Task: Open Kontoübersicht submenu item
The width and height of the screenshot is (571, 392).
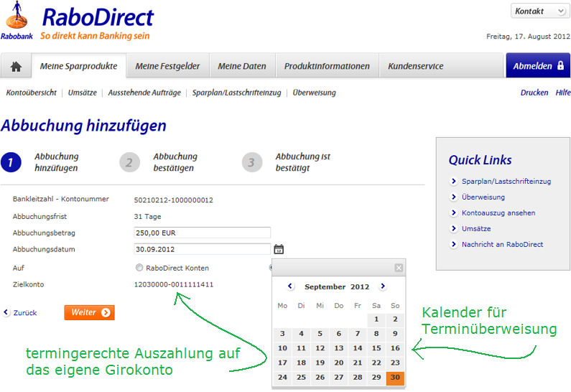Action: coord(32,93)
